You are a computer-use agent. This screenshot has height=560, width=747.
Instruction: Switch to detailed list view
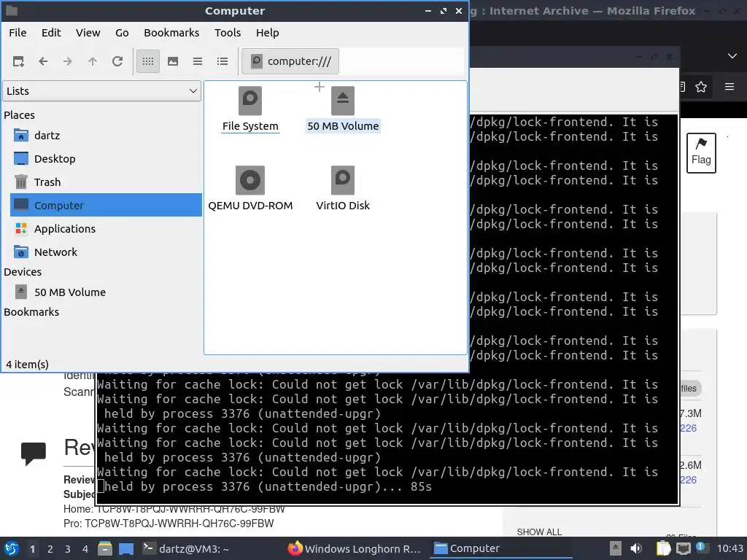(222, 61)
